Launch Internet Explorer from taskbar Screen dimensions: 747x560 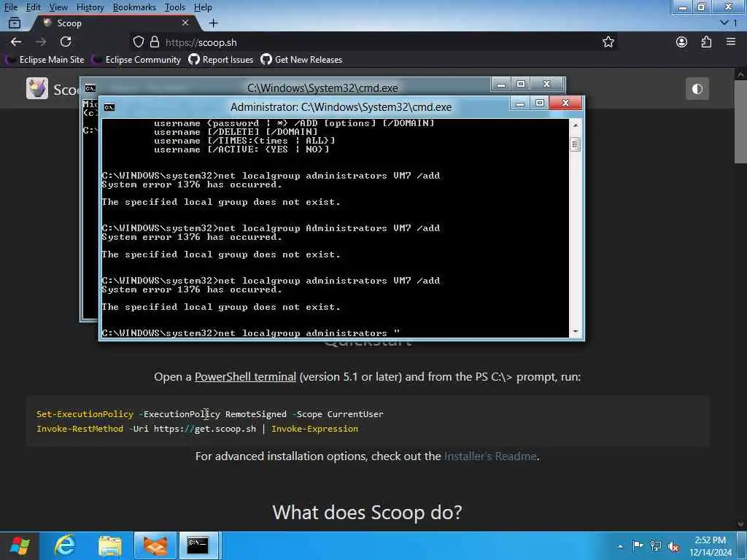pos(64,545)
